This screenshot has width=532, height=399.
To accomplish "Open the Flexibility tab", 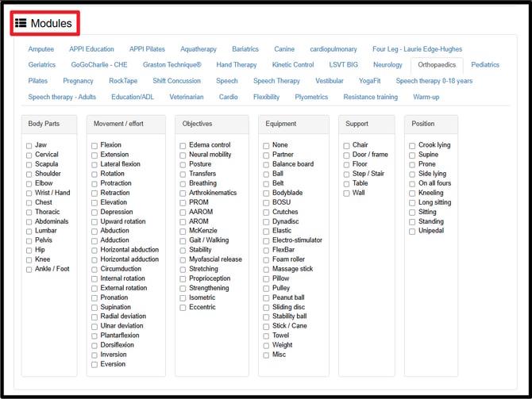I will [x=266, y=97].
